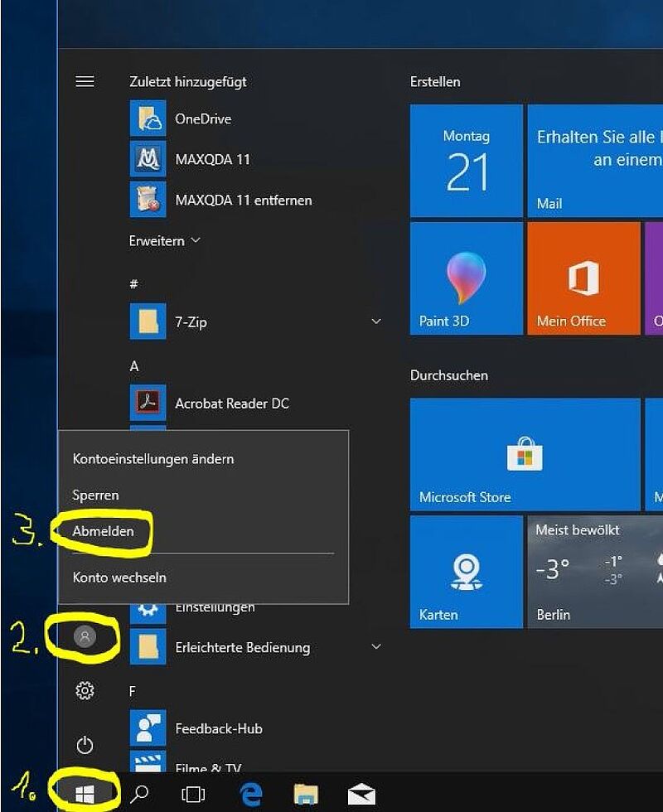
Task: Open the Paint 3D tile
Action: point(466,278)
